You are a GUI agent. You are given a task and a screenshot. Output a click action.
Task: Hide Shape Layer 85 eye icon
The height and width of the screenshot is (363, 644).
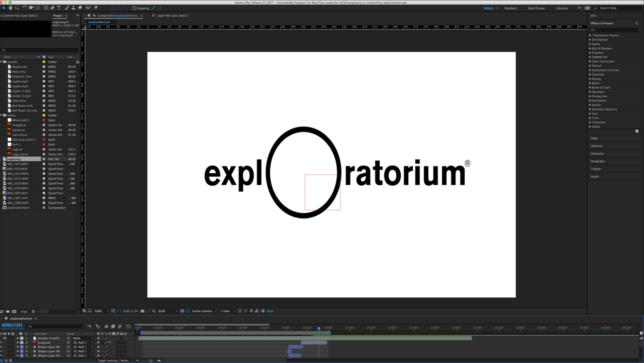pos(1,356)
